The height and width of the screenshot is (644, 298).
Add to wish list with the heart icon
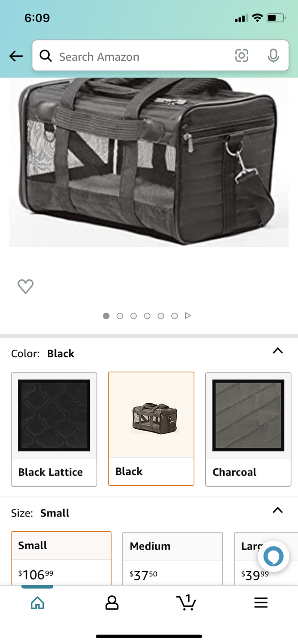coord(26,286)
